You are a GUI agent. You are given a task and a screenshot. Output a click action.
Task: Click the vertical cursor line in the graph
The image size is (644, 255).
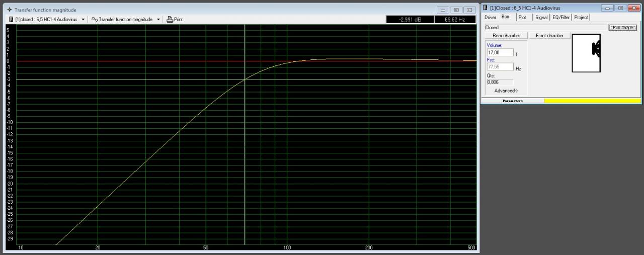coord(245,135)
